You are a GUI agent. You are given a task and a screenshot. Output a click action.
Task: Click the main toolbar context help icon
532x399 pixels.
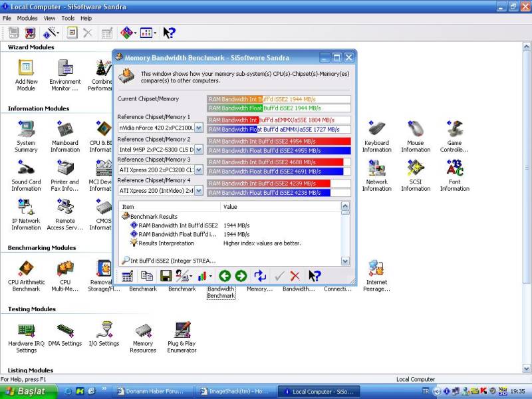point(169,33)
